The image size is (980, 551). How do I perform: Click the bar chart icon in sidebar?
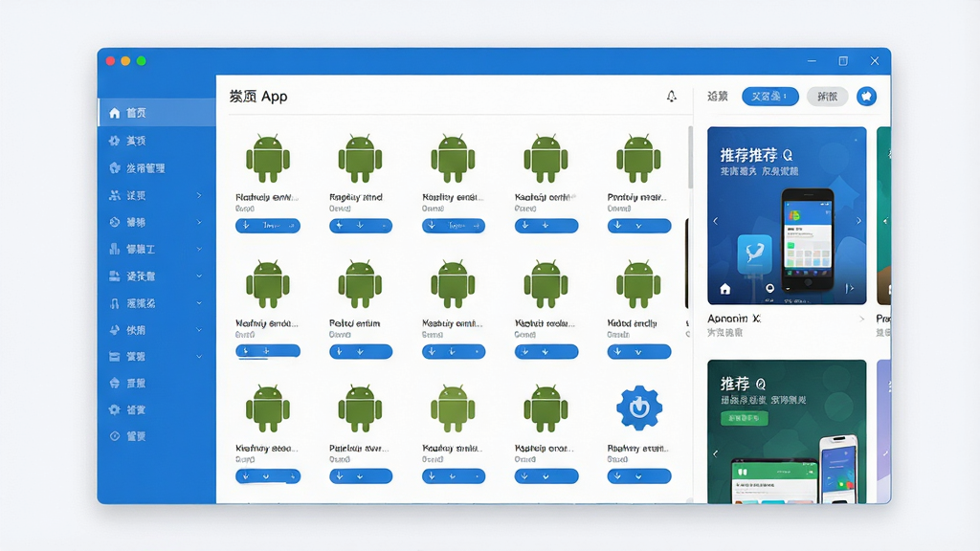pyautogui.click(x=115, y=249)
